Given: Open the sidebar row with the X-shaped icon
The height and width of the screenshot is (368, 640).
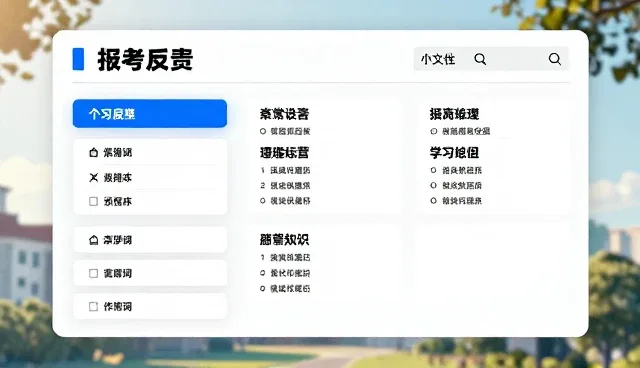Looking at the screenshot, I should [x=150, y=177].
